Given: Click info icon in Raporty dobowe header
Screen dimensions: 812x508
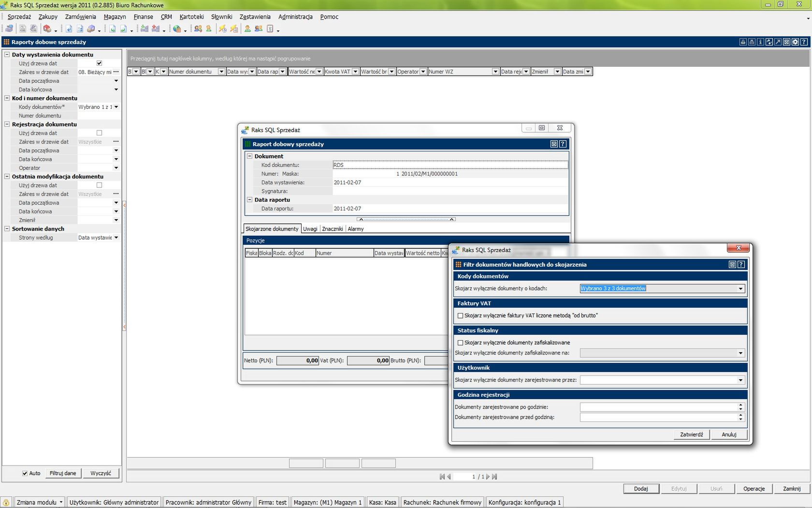Looking at the screenshot, I should tap(760, 42).
